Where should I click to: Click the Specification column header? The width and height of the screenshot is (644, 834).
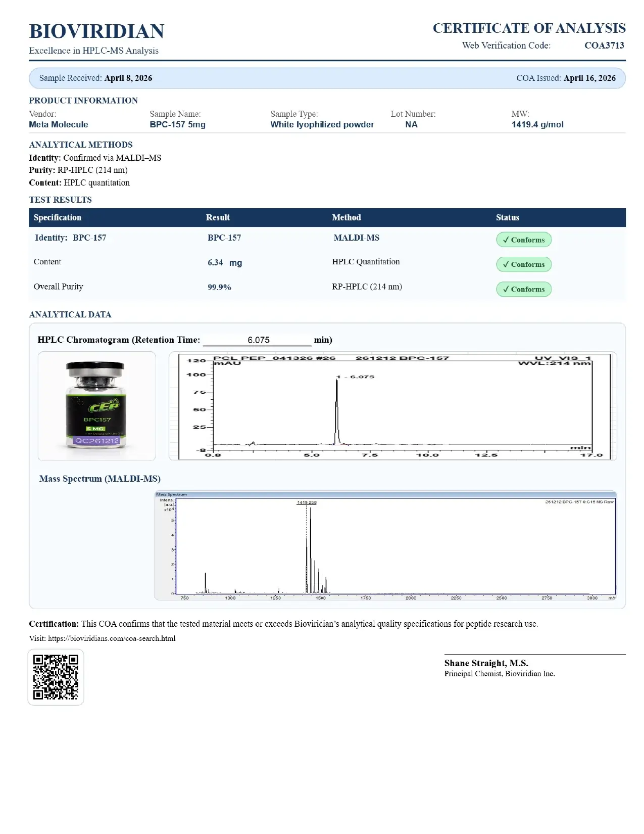[58, 217]
